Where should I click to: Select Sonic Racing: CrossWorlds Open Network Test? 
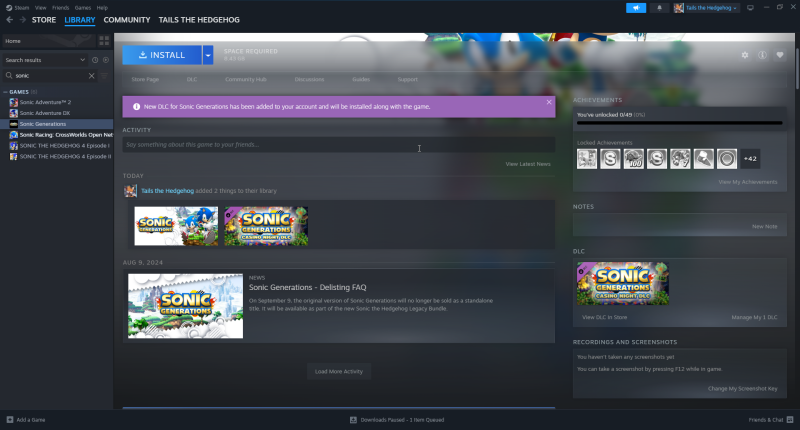(56, 135)
